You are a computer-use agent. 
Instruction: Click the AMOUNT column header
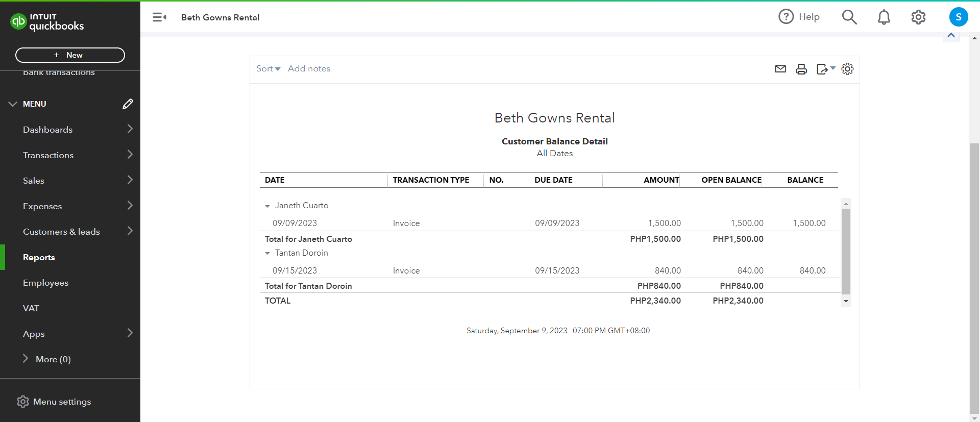coord(661,180)
